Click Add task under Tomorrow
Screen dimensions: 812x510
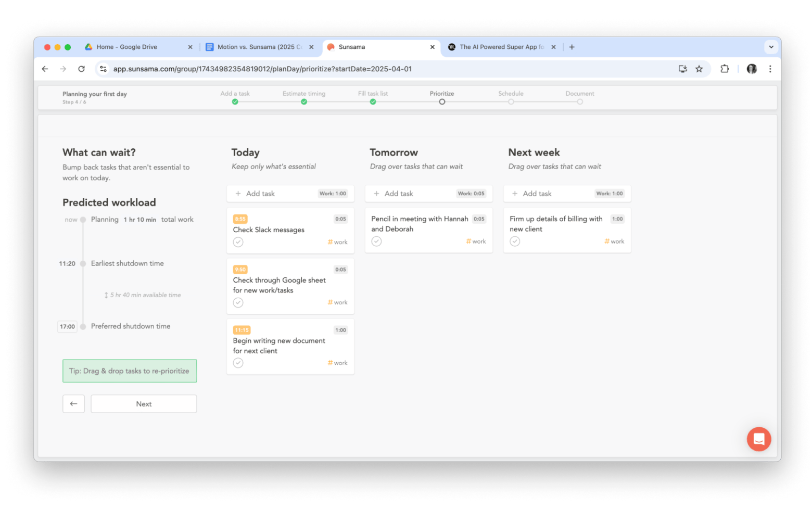[x=398, y=194]
